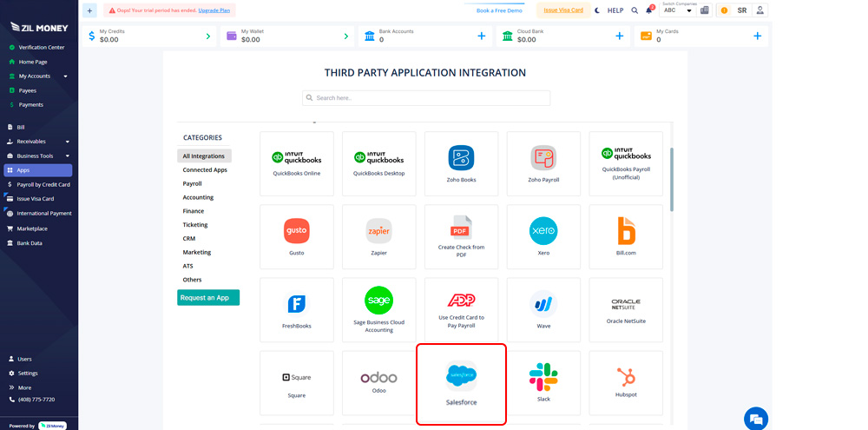Select the Wave app icon
The image size is (868, 430).
pyautogui.click(x=543, y=304)
